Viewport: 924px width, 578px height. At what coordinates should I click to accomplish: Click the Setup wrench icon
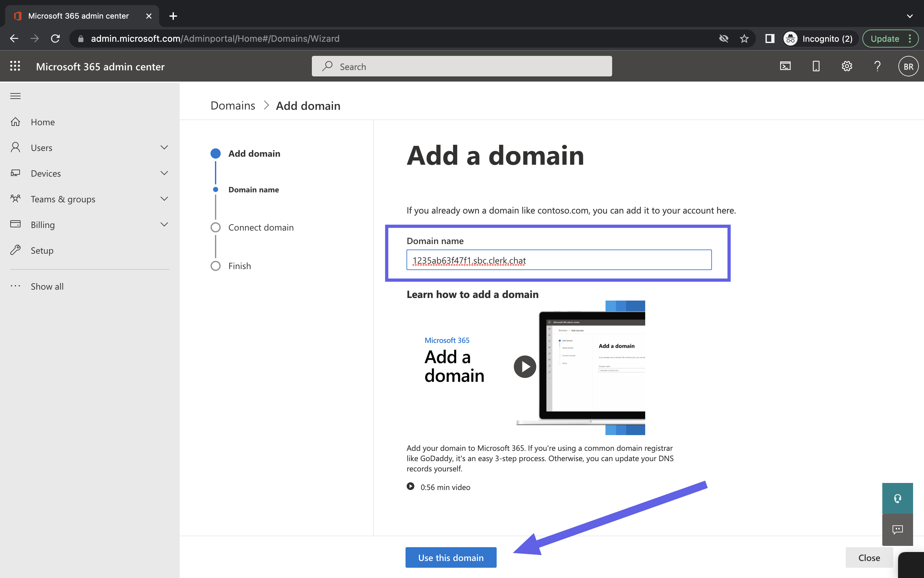click(x=15, y=250)
